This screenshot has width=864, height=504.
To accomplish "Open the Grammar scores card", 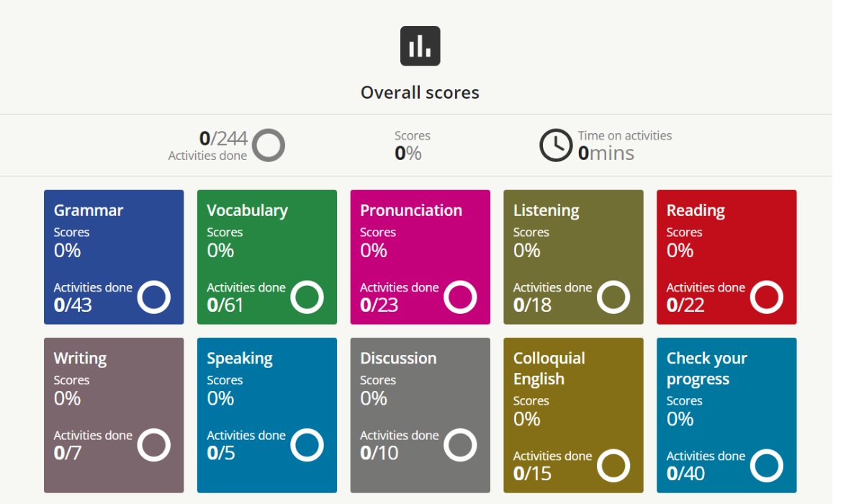I will pyautogui.click(x=114, y=257).
